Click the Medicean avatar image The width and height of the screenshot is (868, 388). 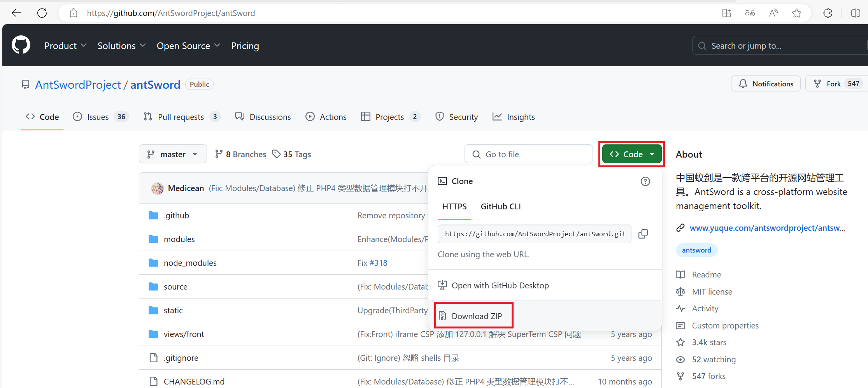[x=158, y=188]
